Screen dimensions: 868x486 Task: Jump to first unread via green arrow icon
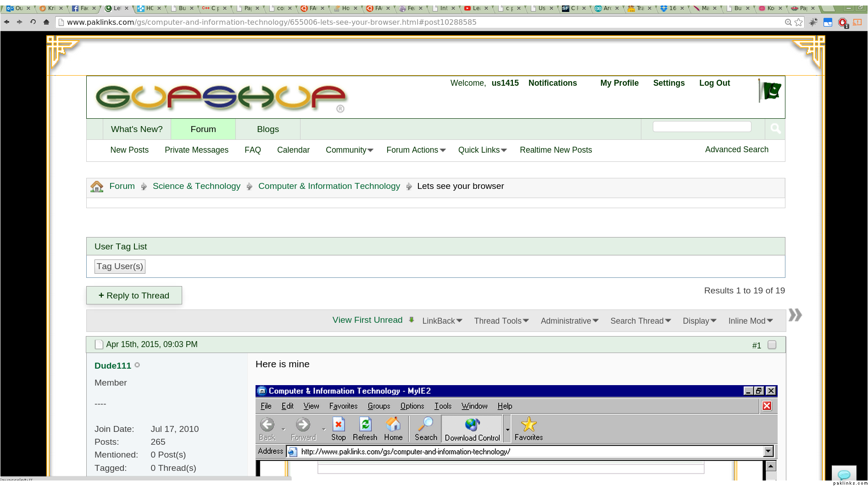pos(412,320)
